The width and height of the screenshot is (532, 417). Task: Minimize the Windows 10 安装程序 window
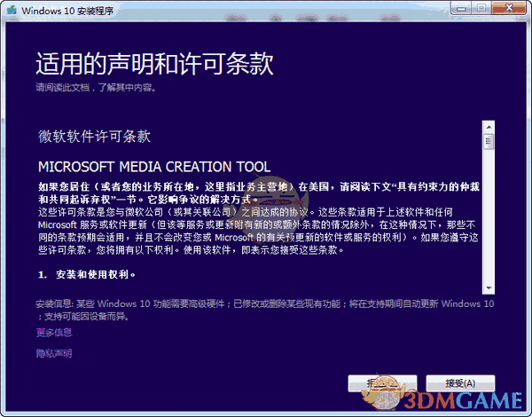tap(461, 8)
